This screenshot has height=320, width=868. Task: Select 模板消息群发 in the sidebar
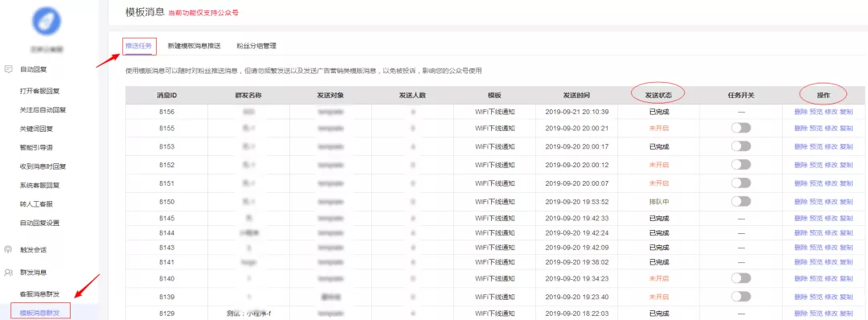(x=40, y=313)
